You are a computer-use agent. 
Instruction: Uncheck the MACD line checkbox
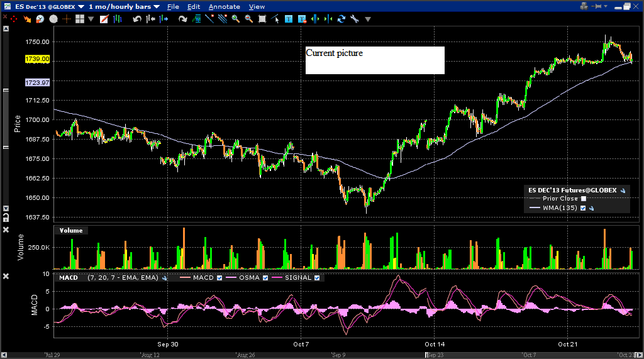point(219,278)
